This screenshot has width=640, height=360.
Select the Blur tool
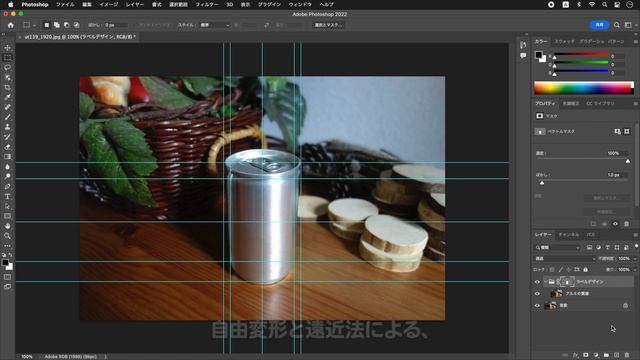click(7, 167)
